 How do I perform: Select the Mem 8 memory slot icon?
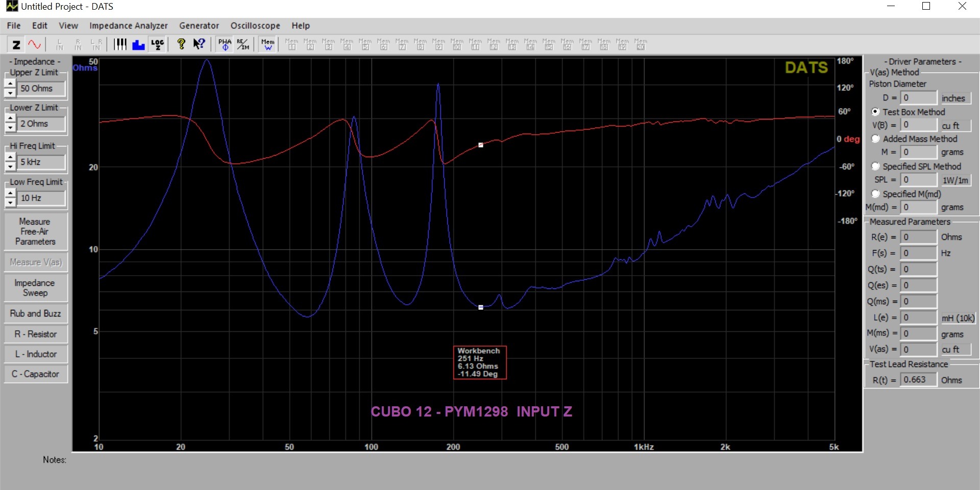[420, 44]
